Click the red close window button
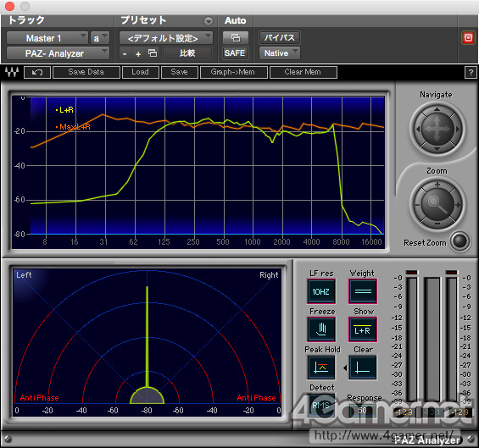Viewport: 479px width, 448px height. click(x=10, y=6)
